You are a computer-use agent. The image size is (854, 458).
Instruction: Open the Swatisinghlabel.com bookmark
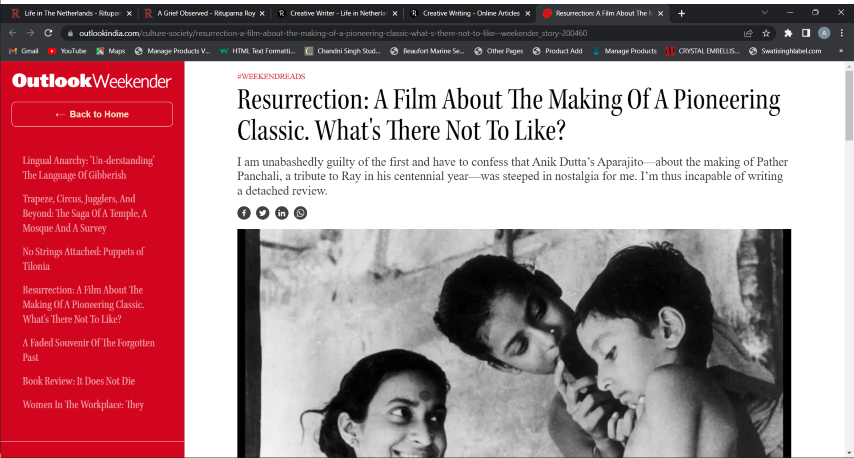785,51
